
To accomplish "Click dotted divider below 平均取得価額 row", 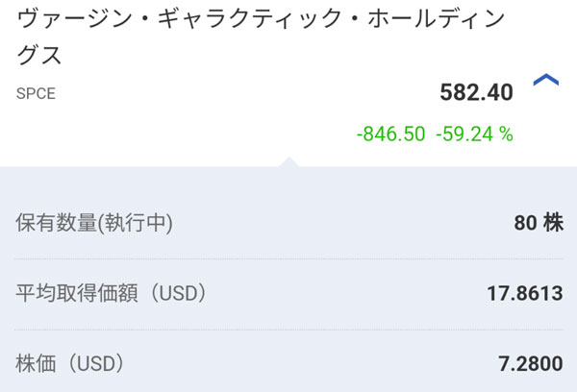I will [x=288, y=330].
